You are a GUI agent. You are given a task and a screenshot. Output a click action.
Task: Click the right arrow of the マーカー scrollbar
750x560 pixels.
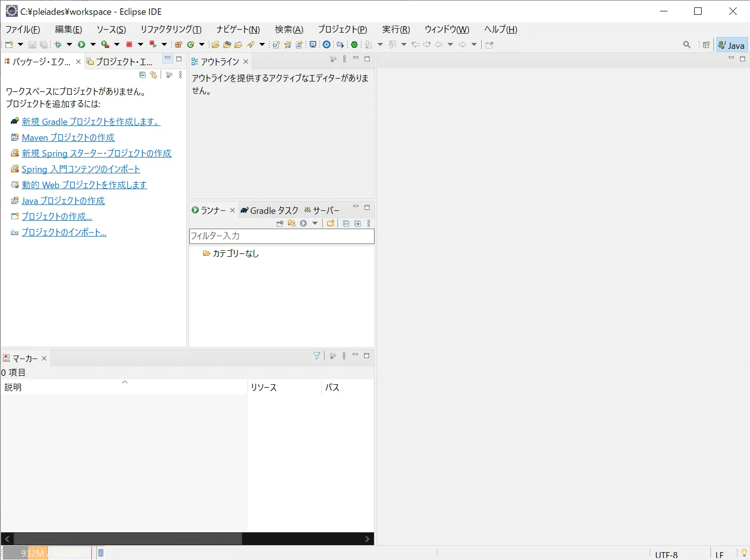[x=367, y=539]
